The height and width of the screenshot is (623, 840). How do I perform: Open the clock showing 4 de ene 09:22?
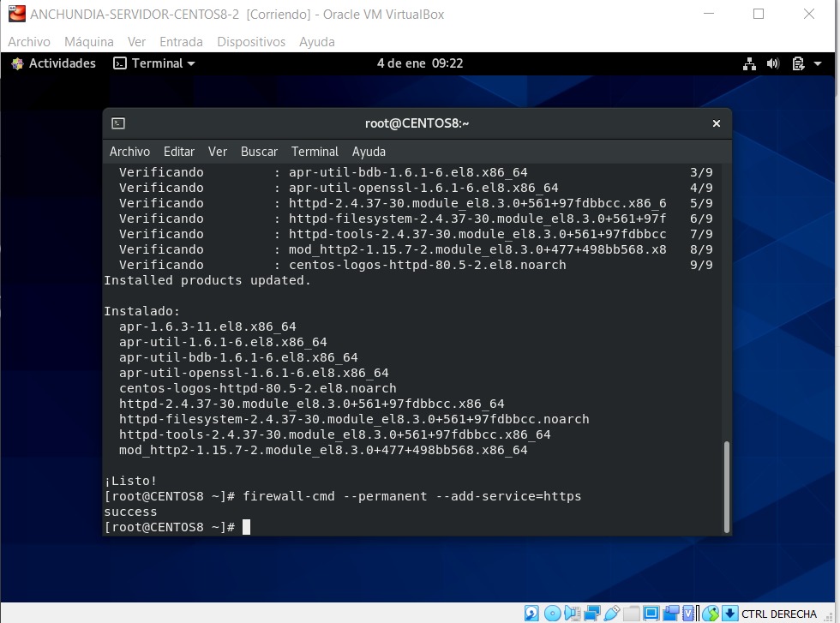(x=420, y=63)
